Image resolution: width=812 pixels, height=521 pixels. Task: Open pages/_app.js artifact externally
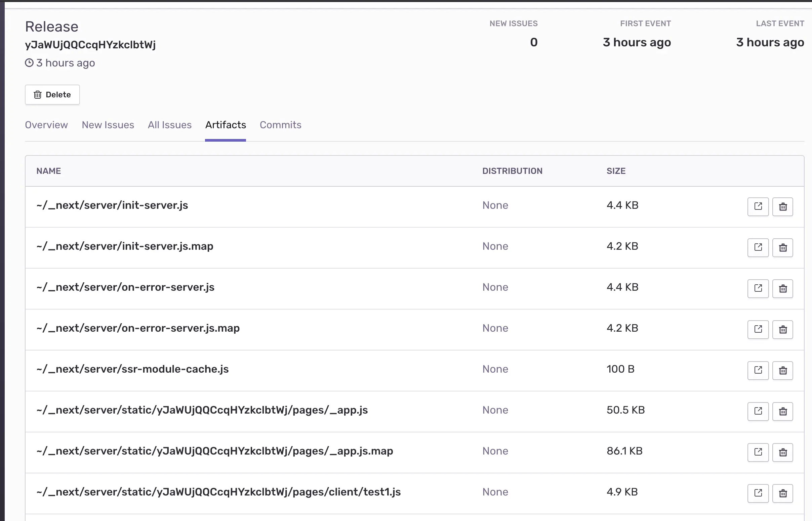[x=758, y=411]
